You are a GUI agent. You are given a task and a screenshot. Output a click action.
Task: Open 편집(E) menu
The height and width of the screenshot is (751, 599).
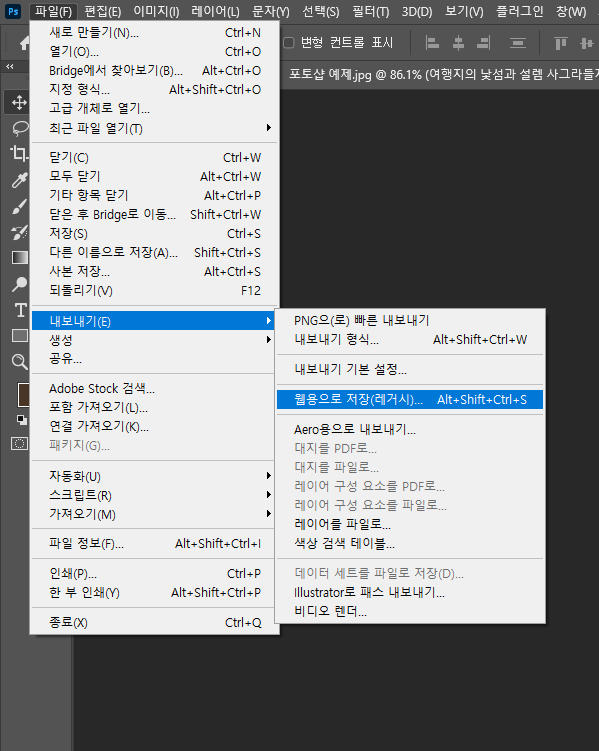pos(102,11)
